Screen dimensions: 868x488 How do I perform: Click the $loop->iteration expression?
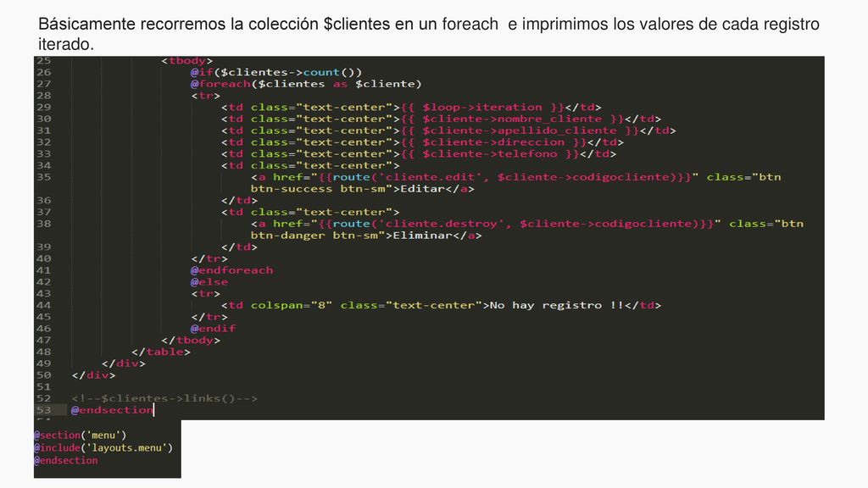point(482,108)
